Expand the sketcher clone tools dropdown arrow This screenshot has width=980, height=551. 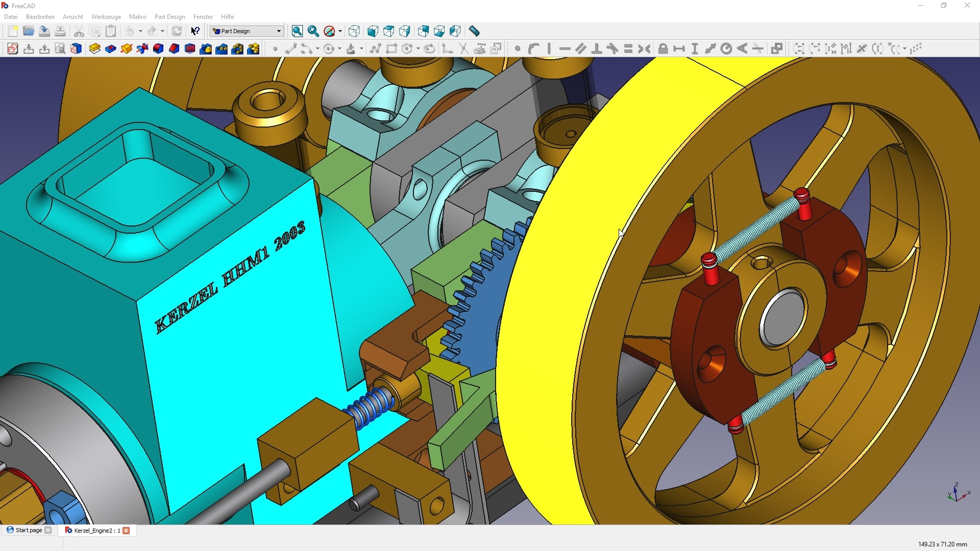904,48
